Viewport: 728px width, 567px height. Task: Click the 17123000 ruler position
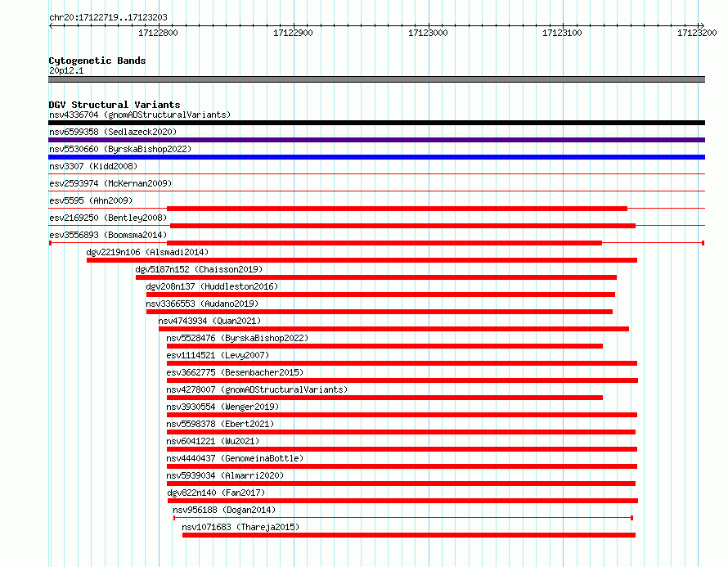(428, 33)
